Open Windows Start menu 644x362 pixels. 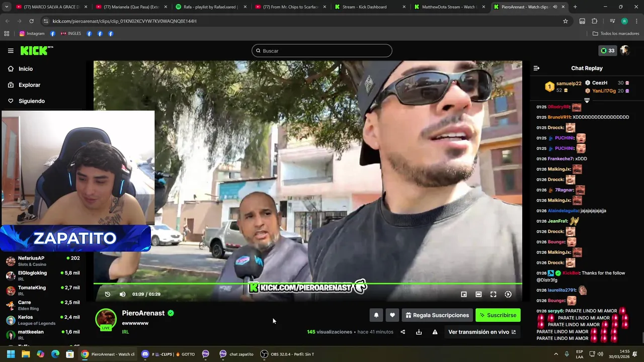(11, 354)
